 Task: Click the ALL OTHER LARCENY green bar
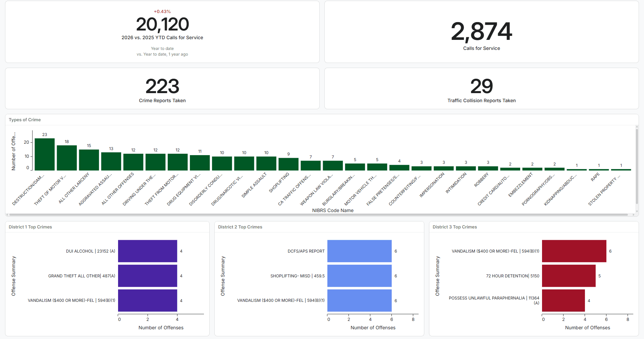(x=89, y=160)
